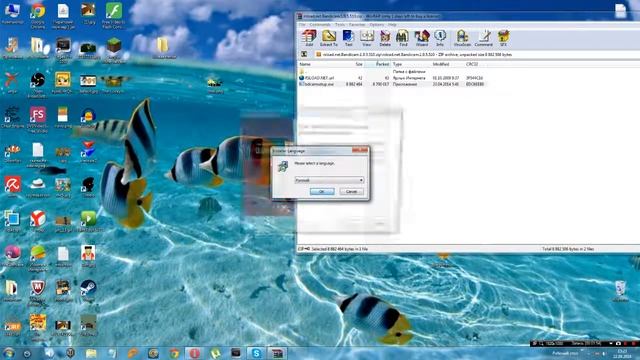Screen dimensions: 640x360
Task: Click the WinRAR icon in the taskbar
Action: (278, 353)
